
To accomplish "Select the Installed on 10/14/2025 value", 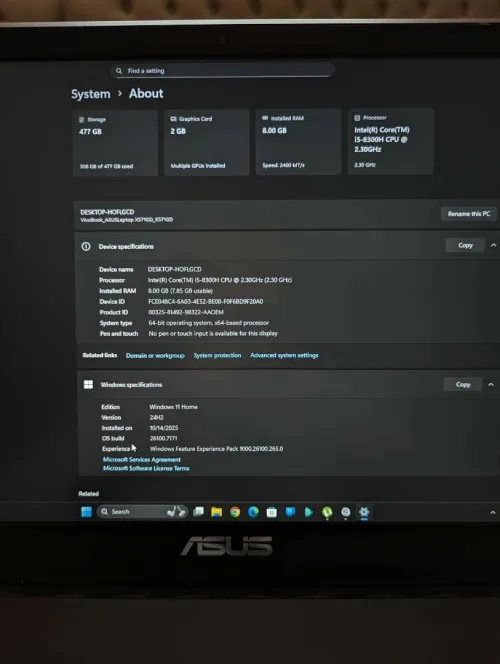I will coord(164,428).
